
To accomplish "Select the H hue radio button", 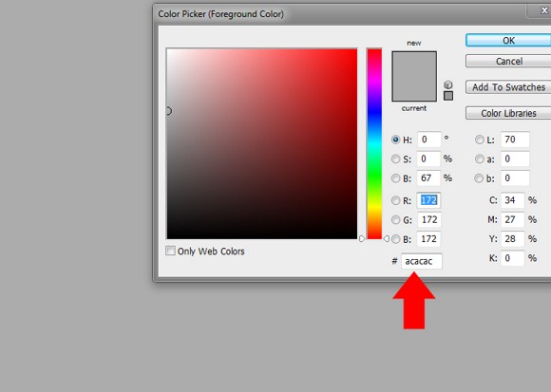I will (x=396, y=140).
